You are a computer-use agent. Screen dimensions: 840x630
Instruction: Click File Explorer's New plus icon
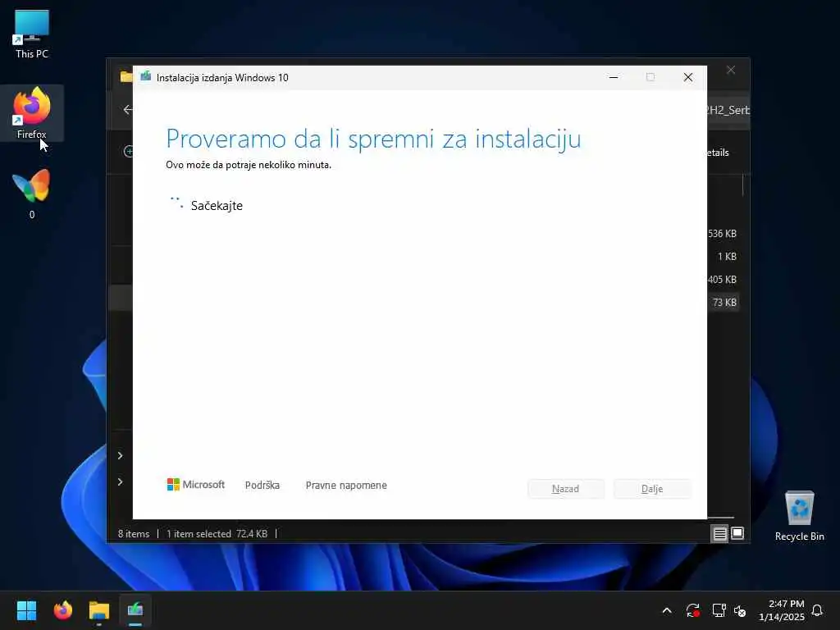128,152
